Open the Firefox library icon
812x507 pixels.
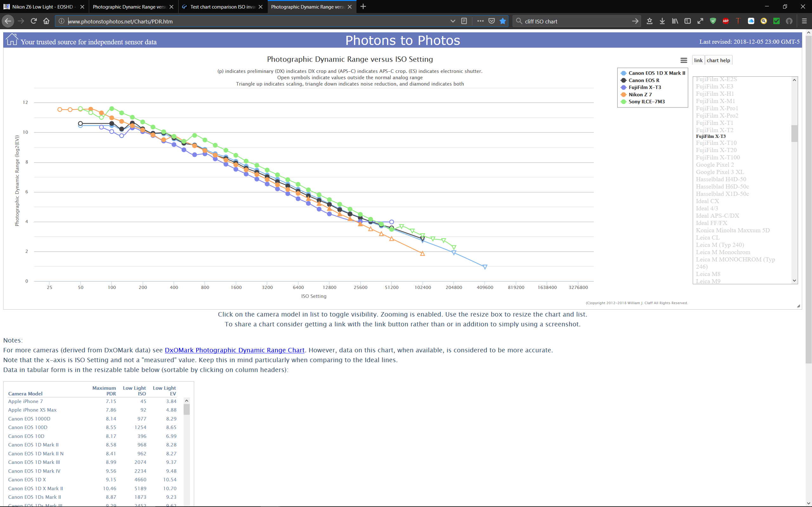click(x=675, y=21)
